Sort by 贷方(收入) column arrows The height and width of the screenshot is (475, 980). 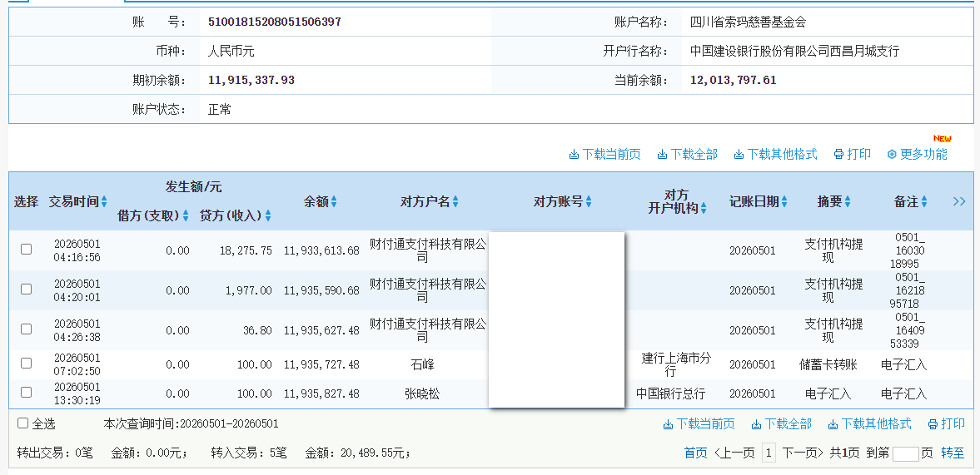tap(268, 216)
